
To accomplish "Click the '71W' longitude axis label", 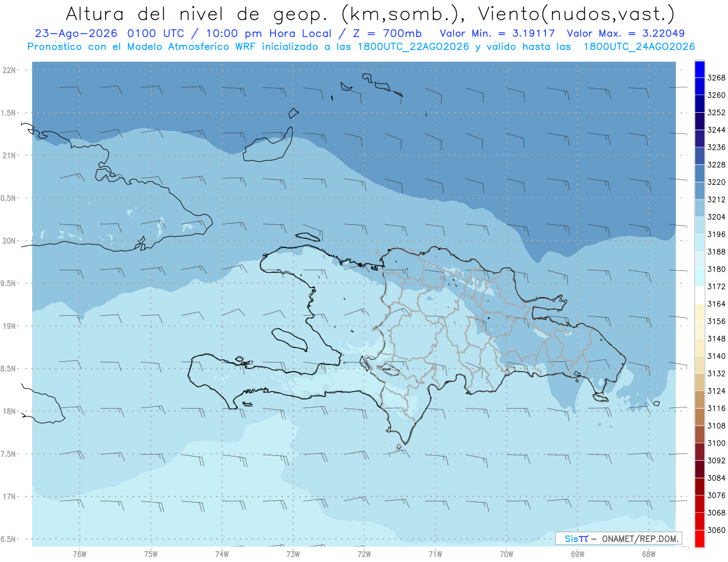I will (435, 554).
